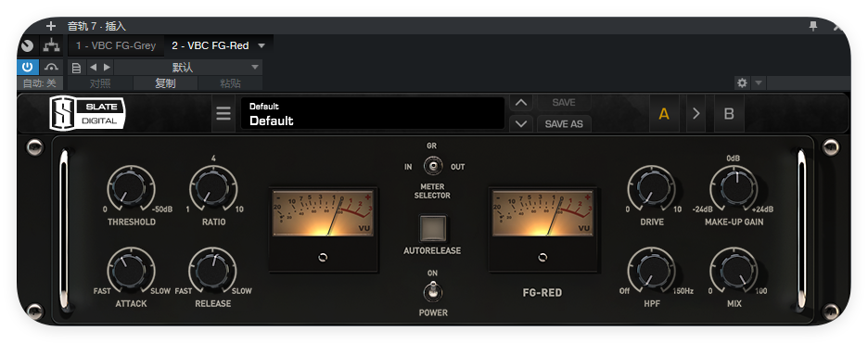Toggle the AUTORELEASE button
The width and height of the screenshot is (868, 343).
pos(432,228)
